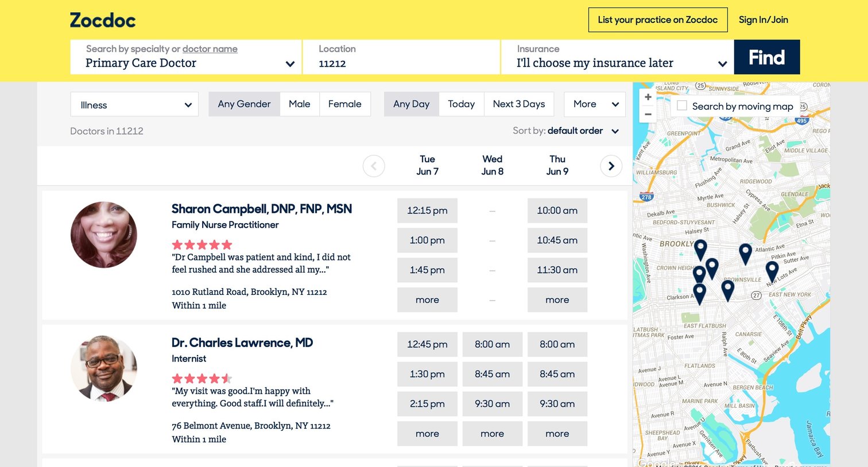The height and width of the screenshot is (467, 868).
Task: Select Any Day filter
Action: coord(412,104)
